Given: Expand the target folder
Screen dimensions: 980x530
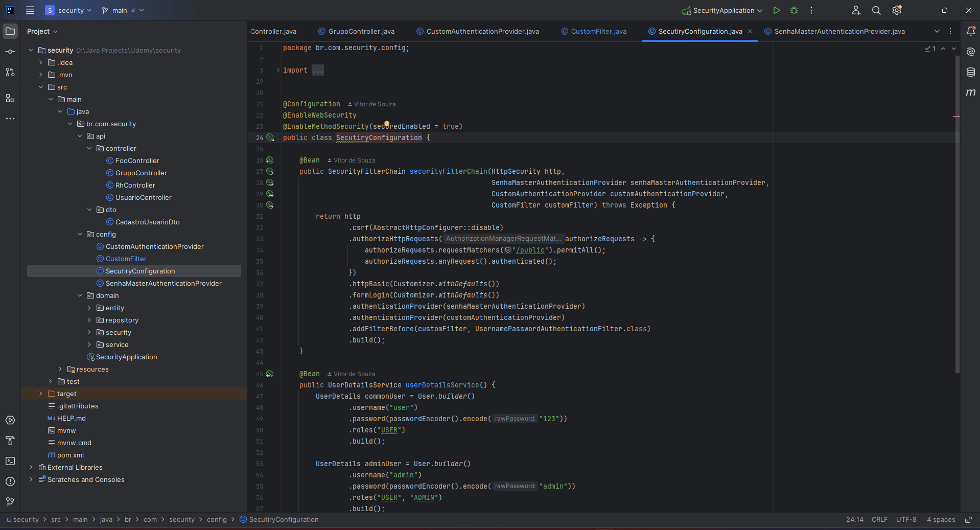Looking at the screenshot, I should [x=41, y=394].
